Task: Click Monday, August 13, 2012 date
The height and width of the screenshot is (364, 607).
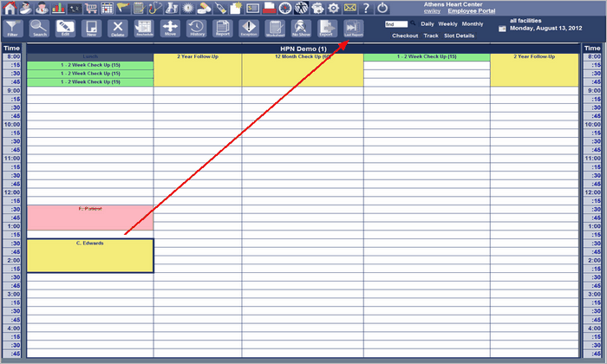Action: point(545,29)
